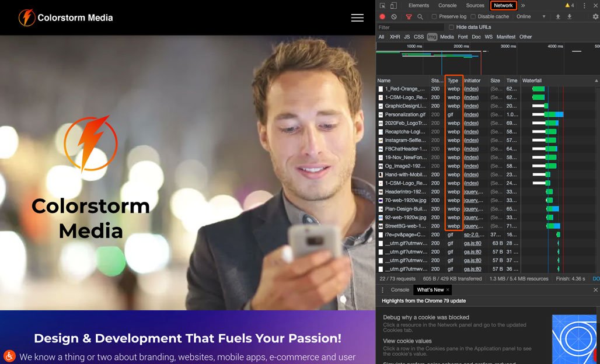Click into the Filter text field
Image resolution: width=600 pixels, height=364 pixels.
click(410, 27)
